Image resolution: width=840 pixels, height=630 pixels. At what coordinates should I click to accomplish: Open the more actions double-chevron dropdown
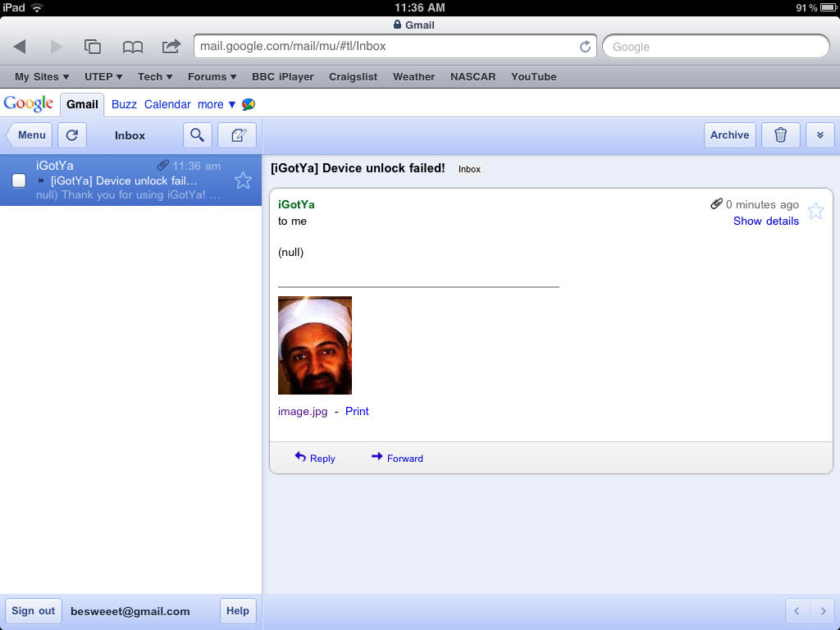(819, 135)
